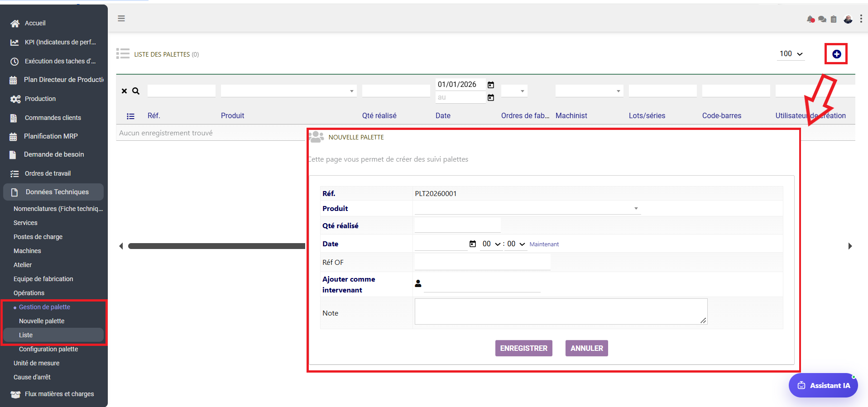The width and height of the screenshot is (868, 407).
Task: Click the clipboard icon in header
Action: (834, 19)
